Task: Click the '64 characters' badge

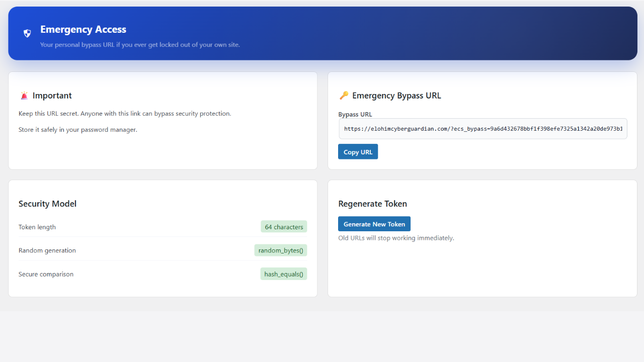Action: (284, 227)
